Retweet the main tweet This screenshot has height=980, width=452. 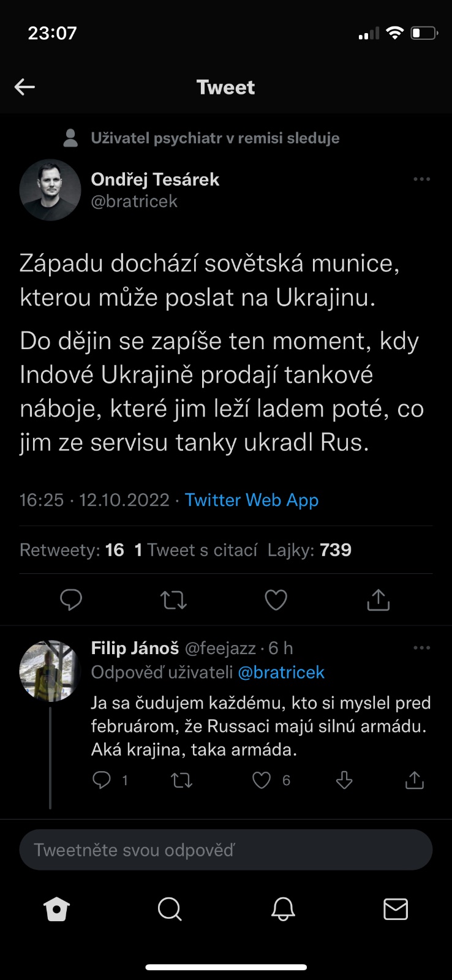point(173,600)
